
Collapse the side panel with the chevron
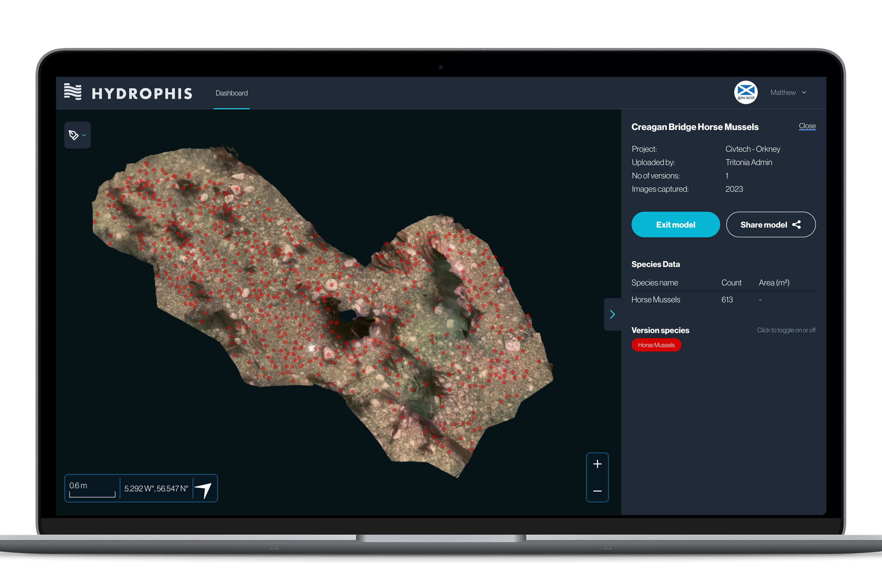coord(612,314)
